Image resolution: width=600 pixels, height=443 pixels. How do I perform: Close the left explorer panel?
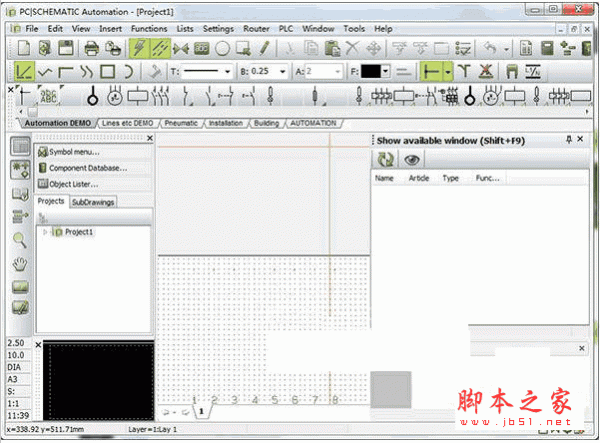tap(150, 138)
